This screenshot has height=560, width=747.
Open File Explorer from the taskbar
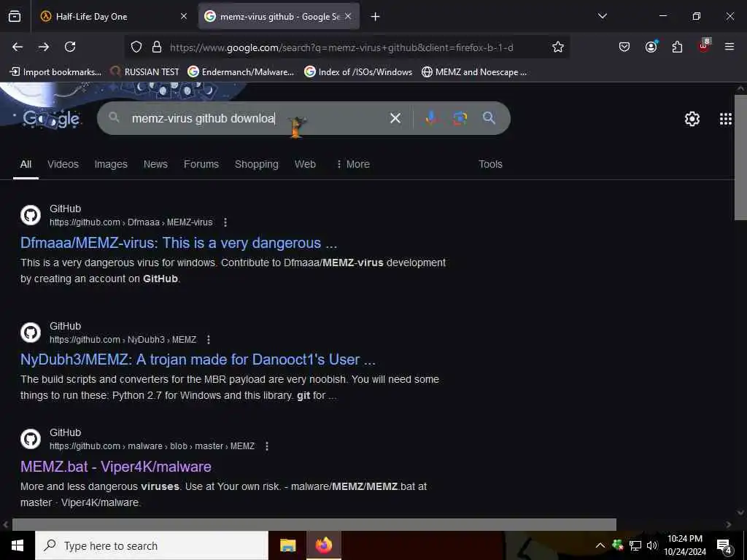click(287, 545)
